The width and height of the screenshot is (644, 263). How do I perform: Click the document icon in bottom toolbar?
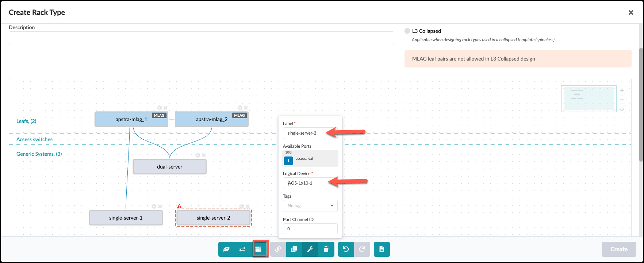click(382, 250)
